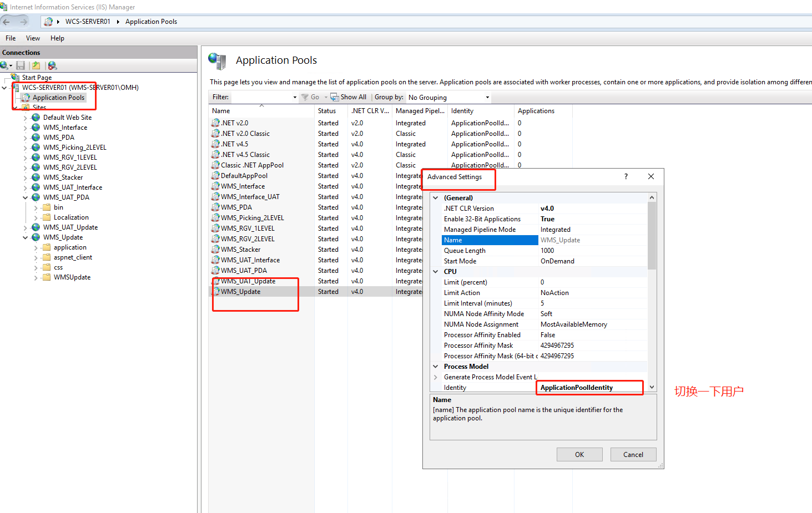Viewport: 812px width, 513px height.
Task: Expand the Default Web Site node
Action: [26, 118]
